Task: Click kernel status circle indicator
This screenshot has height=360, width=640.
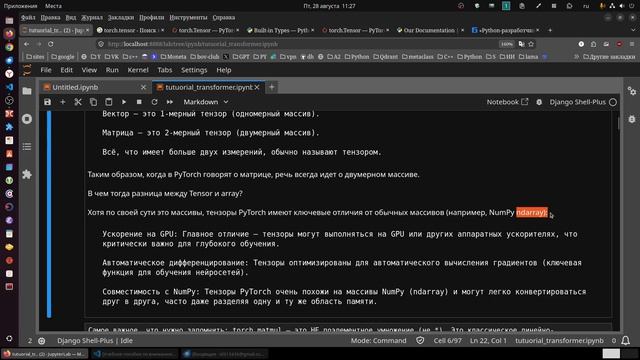Action: [x=613, y=102]
